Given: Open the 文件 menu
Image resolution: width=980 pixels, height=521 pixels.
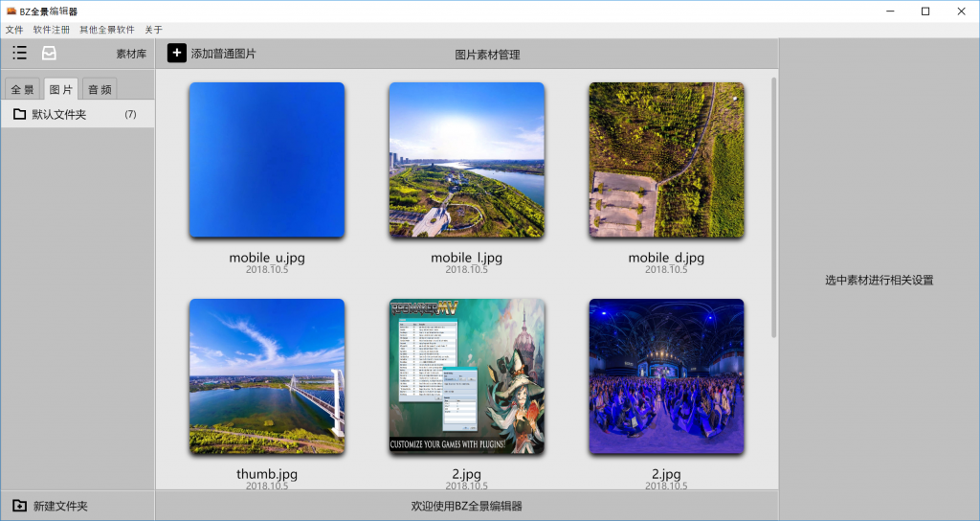Looking at the screenshot, I should [14, 30].
